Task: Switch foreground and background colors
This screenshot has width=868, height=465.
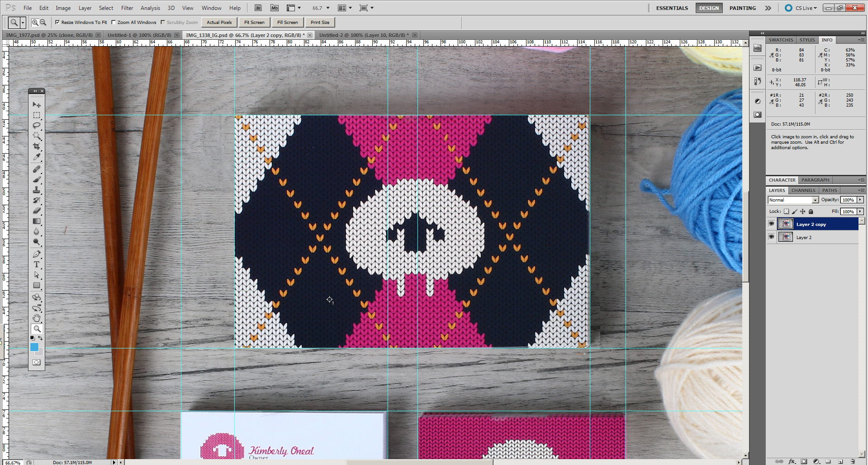Action: [x=40, y=338]
